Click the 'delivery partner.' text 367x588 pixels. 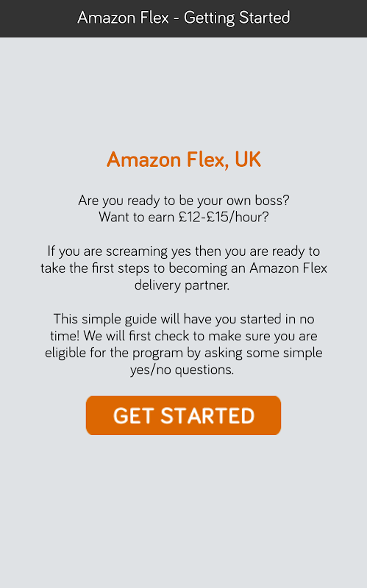coord(182,285)
